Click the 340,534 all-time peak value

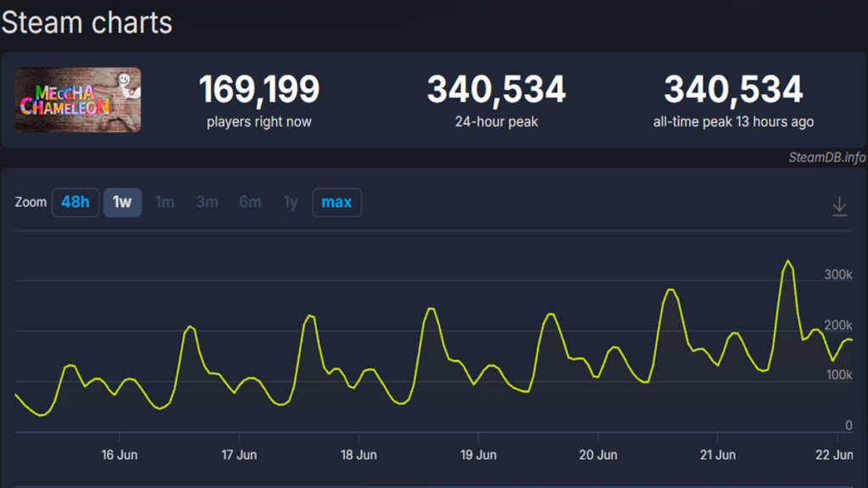[x=733, y=89]
